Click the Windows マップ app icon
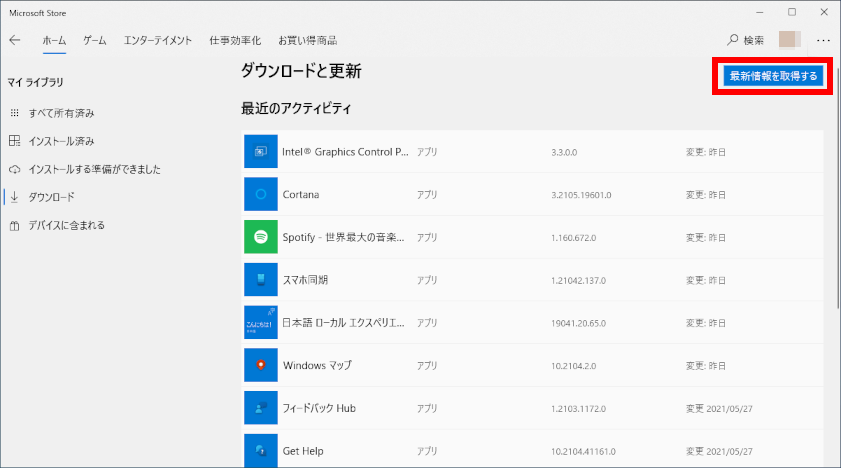The image size is (841, 468). tap(261, 365)
